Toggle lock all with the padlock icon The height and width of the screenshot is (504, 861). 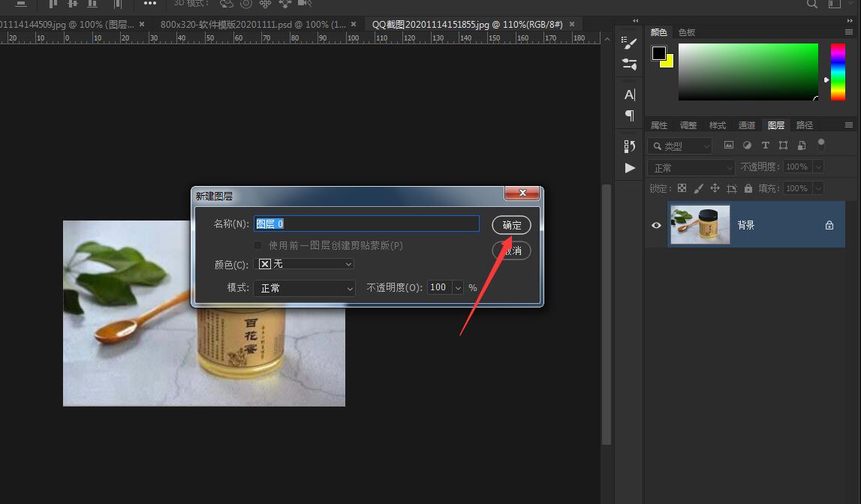click(748, 187)
